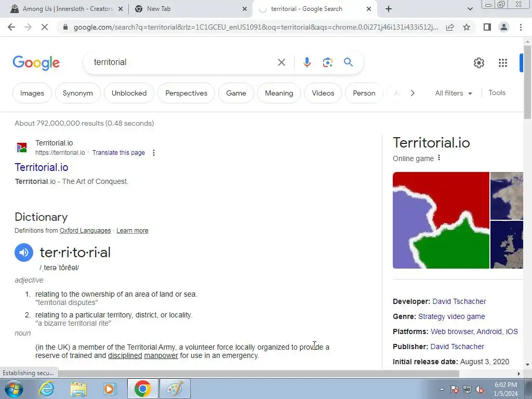Follow the disciplined word link
The height and width of the screenshot is (399, 532).
(x=125, y=355)
